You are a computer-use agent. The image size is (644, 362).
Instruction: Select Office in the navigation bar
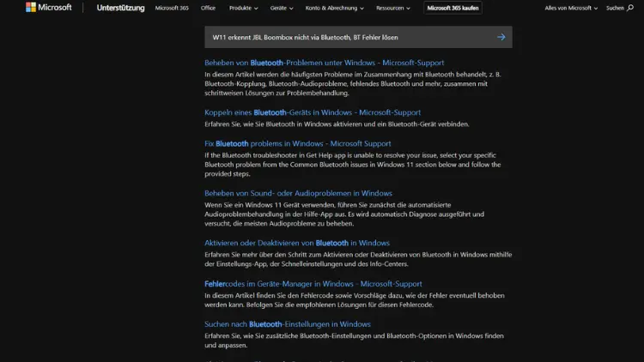coord(208,8)
